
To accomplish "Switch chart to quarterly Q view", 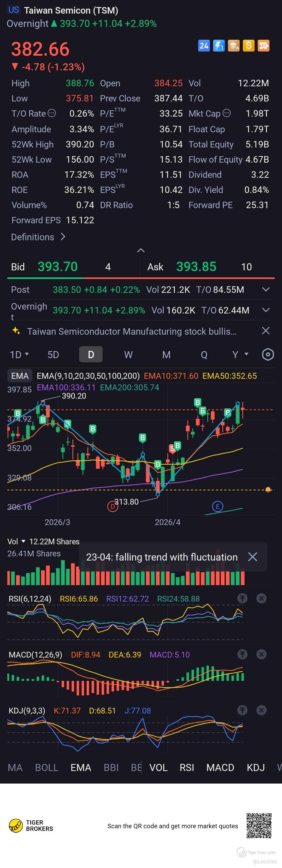I will point(204,355).
